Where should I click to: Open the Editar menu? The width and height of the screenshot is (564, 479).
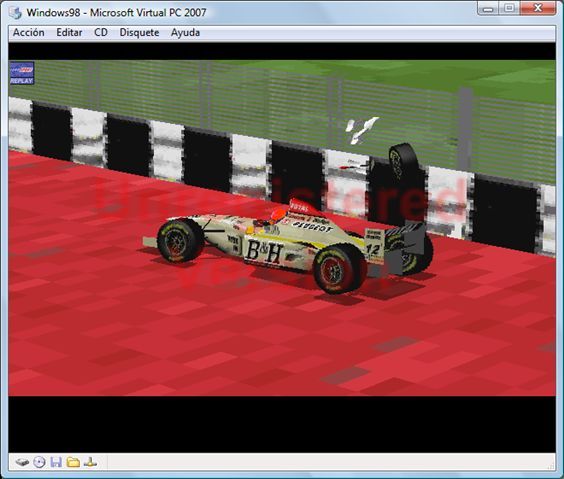coord(69,33)
